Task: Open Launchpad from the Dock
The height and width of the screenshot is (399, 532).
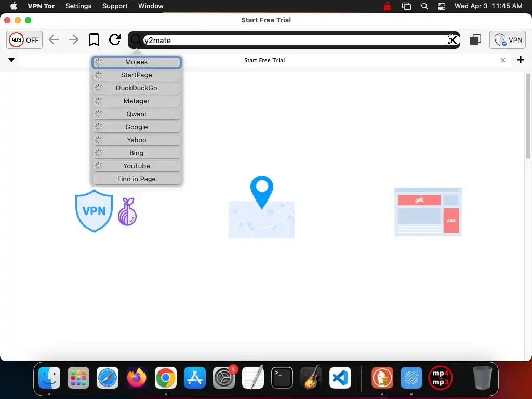Action: 78,378
